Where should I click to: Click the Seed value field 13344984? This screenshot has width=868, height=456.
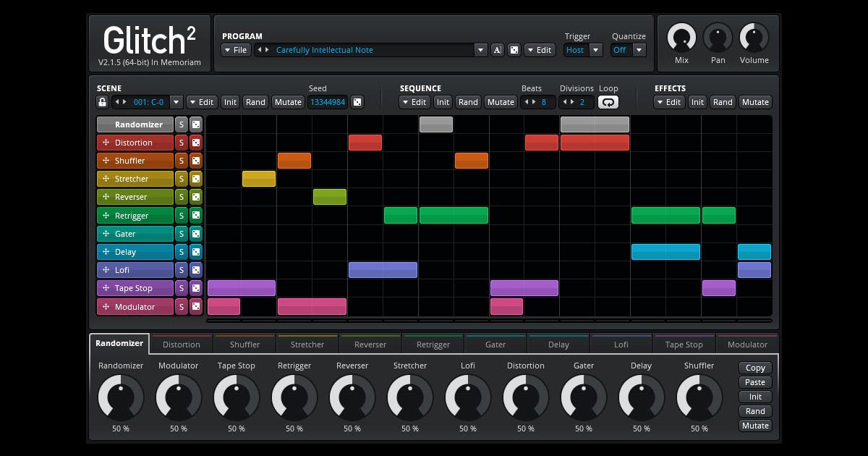pos(328,102)
